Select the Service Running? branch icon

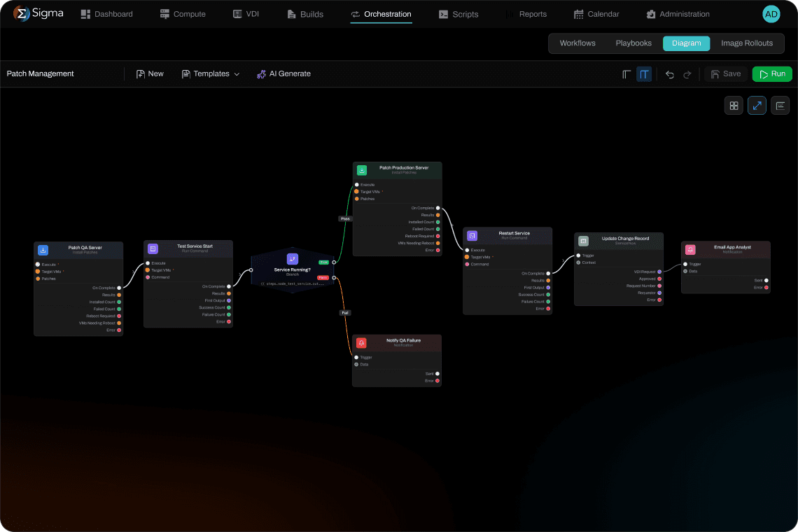[x=292, y=258]
